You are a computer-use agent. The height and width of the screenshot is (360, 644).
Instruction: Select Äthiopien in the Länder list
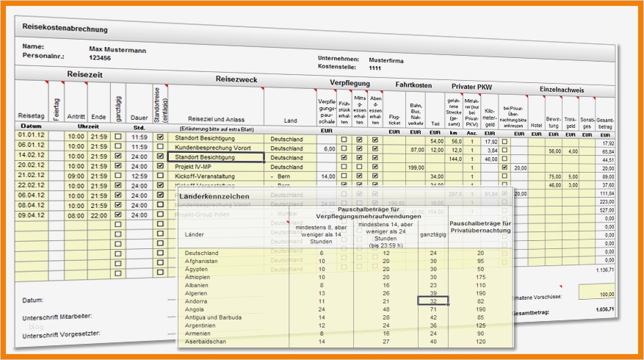tap(197, 278)
